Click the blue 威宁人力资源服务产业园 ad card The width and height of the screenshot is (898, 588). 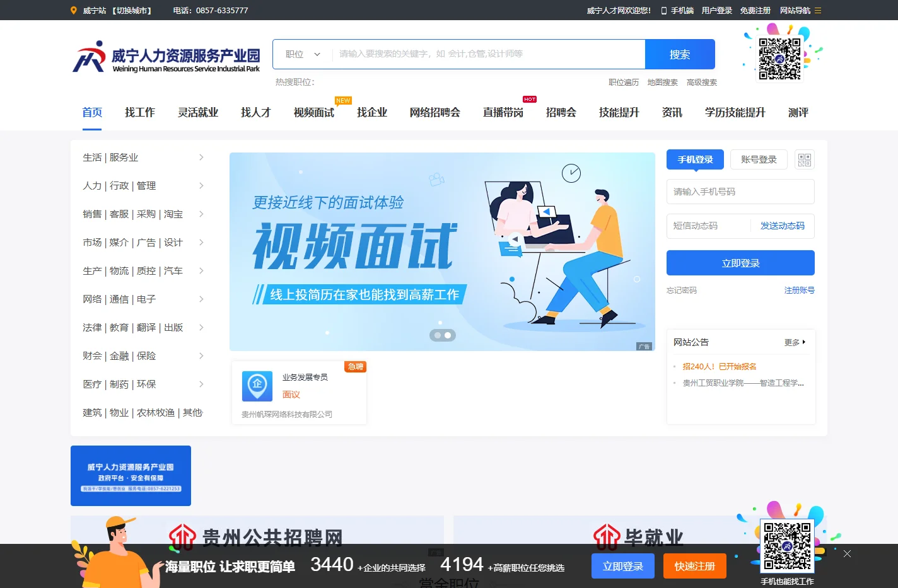[x=131, y=476]
